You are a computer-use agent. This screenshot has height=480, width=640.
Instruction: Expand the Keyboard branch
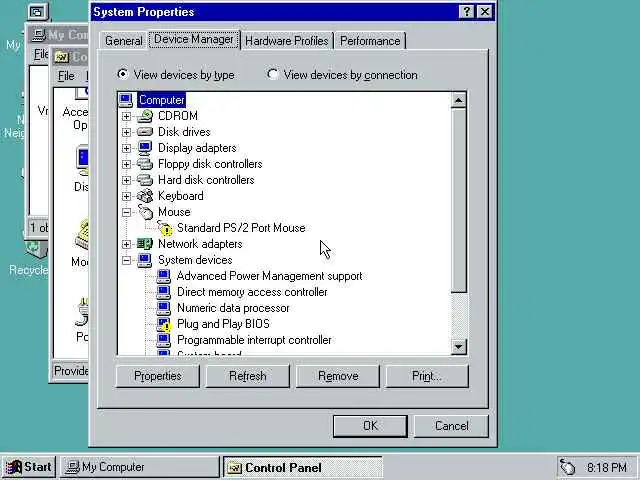coord(127,196)
